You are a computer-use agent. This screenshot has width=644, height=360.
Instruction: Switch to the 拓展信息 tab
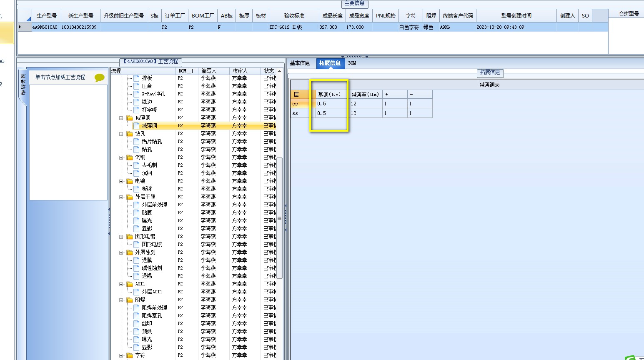point(330,63)
